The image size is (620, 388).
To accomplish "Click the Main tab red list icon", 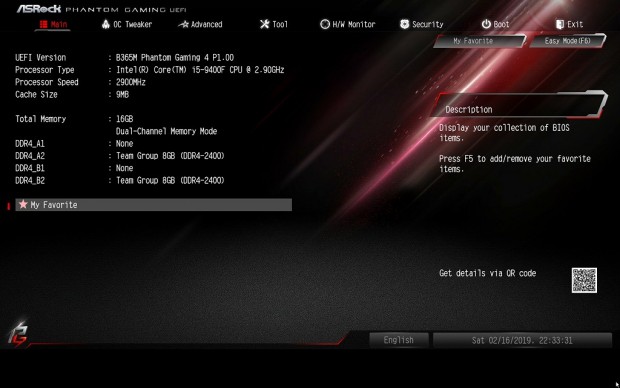I will (43, 25).
